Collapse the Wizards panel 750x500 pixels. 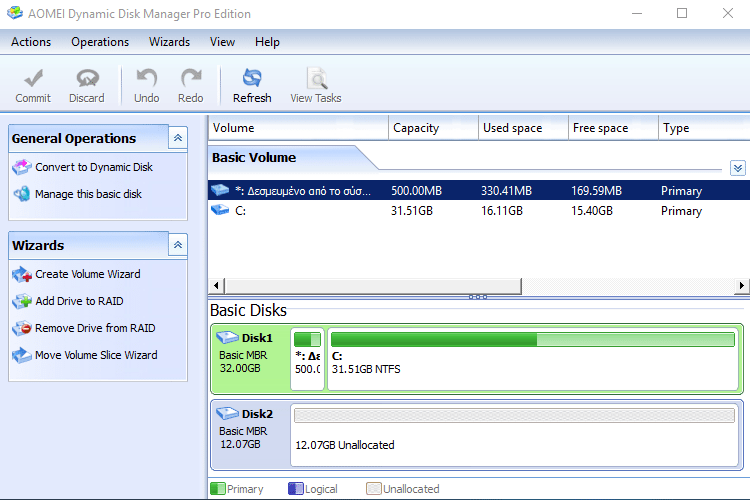coord(178,245)
